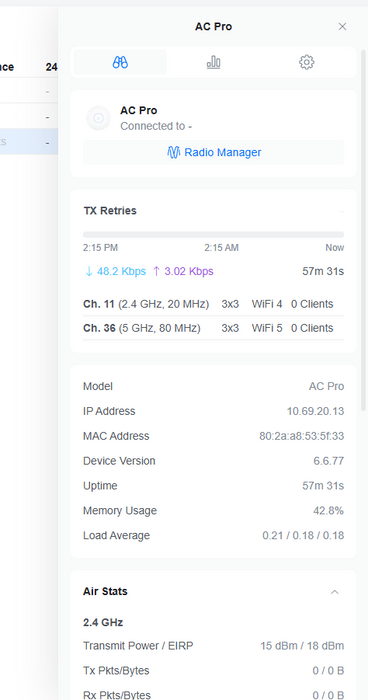
Task: Click the IP address 10.69.20.13
Action: coord(315,411)
